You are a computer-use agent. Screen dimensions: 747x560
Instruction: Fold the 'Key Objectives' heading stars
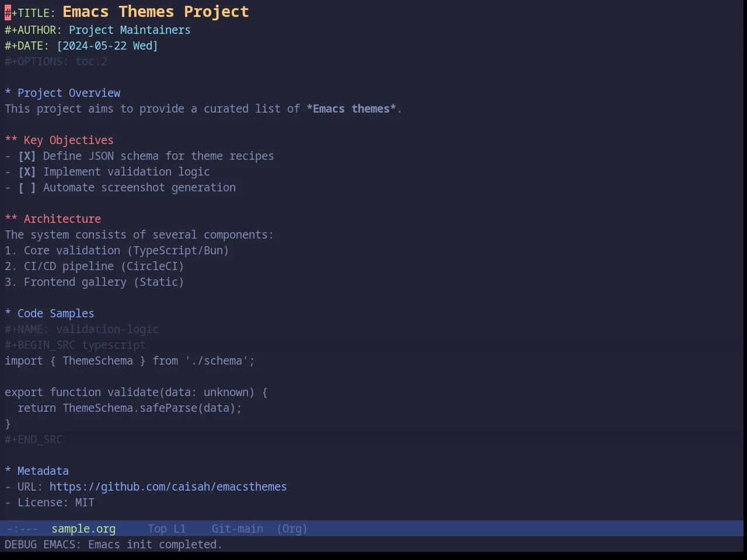(11, 140)
